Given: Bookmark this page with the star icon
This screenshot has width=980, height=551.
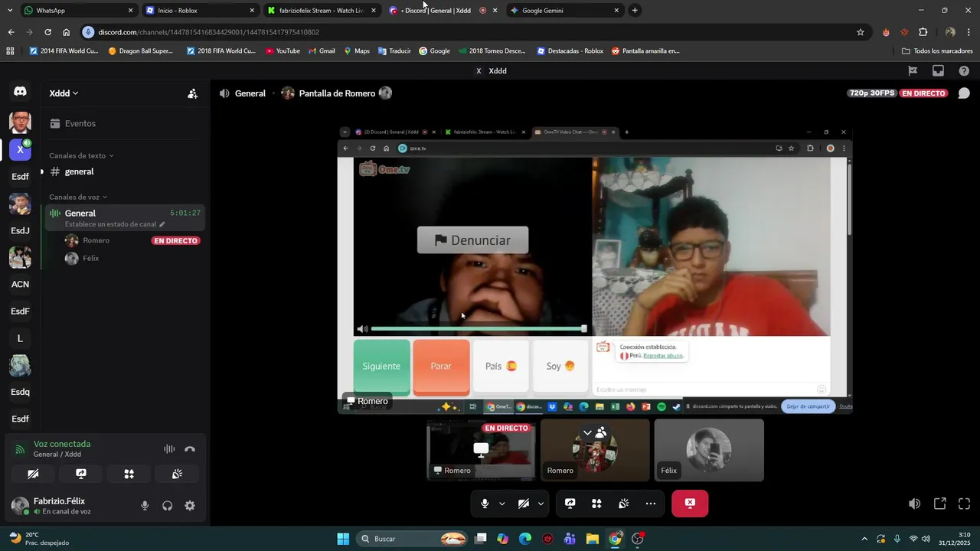Looking at the screenshot, I should click(861, 32).
